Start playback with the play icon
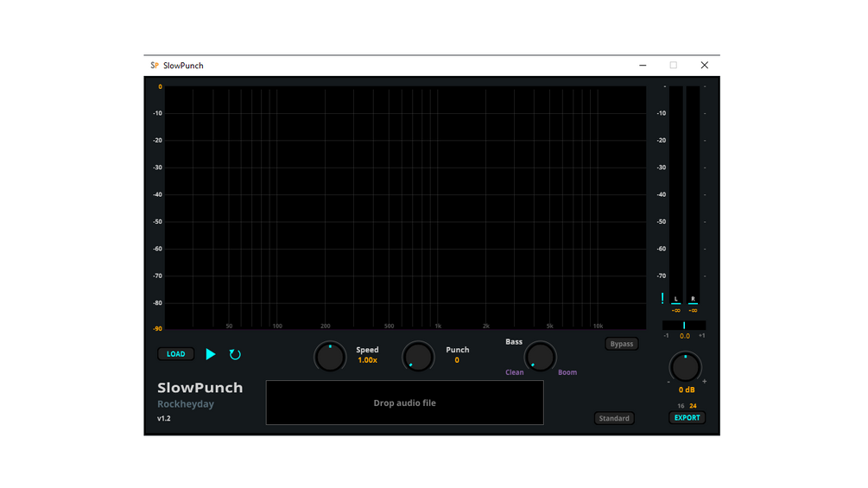The image size is (868, 488). (211, 354)
